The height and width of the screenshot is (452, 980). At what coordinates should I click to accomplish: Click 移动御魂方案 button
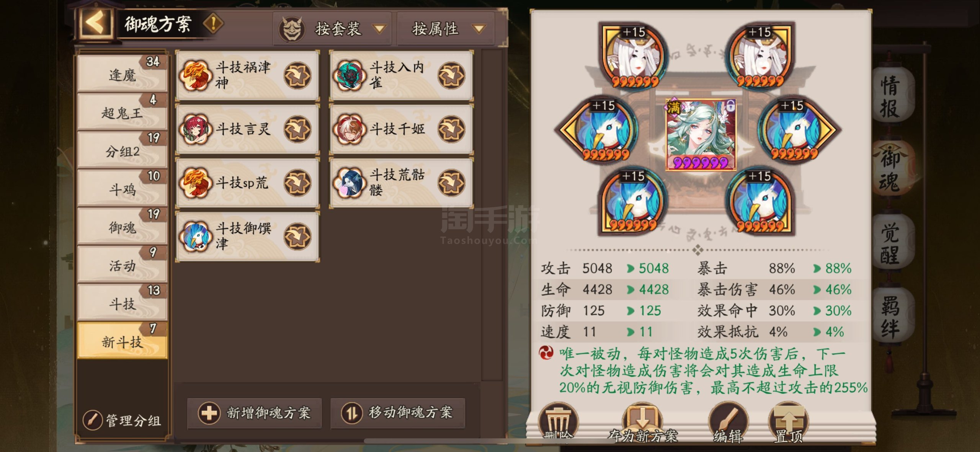[398, 413]
